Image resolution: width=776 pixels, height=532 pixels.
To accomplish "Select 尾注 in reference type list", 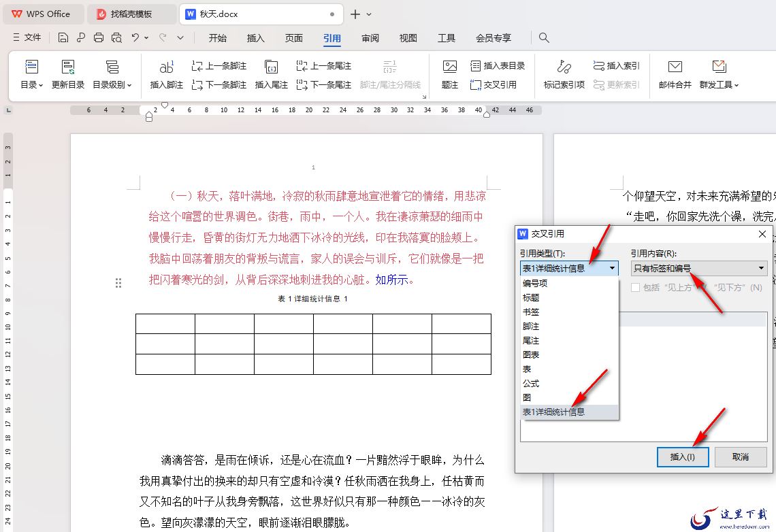I will pyautogui.click(x=569, y=341).
